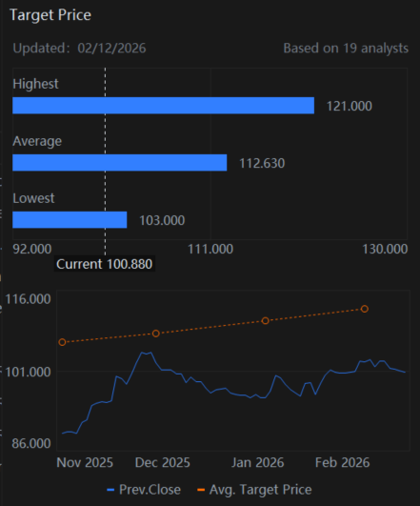Viewport: 420px width, 506px height.
Task: Click the Nov 2025 x-axis label
Action: [x=85, y=463]
